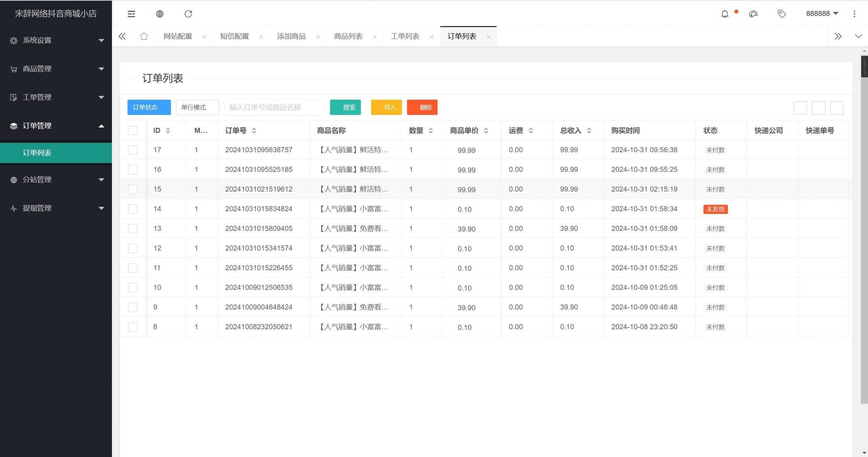Click the 导入 import button
This screenshot has width=868, height=457.
(386, 107)
